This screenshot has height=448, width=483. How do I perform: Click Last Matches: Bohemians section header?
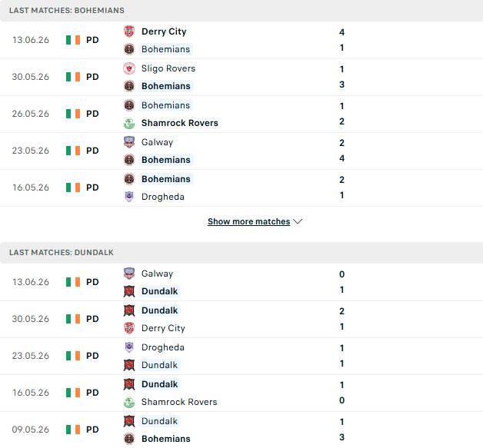pyautogui.click(x=241, y=11)
